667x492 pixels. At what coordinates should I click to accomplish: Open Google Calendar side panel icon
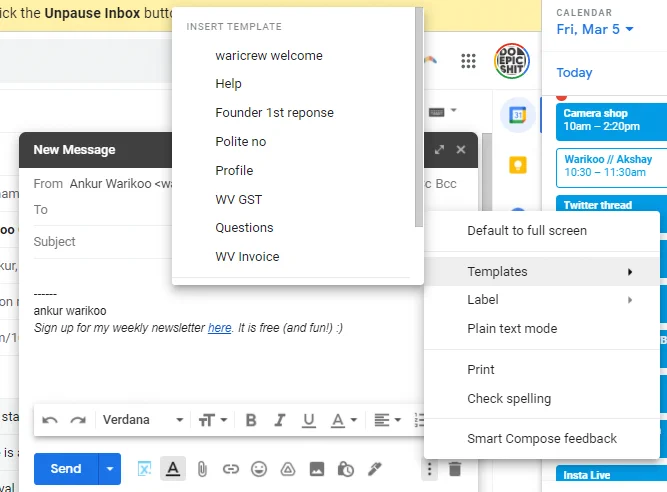(518, 115)
